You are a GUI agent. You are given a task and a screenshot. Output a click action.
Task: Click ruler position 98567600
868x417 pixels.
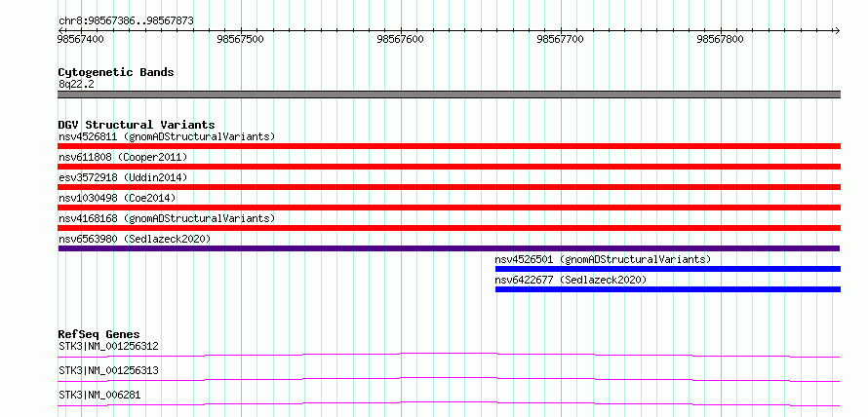400,39
